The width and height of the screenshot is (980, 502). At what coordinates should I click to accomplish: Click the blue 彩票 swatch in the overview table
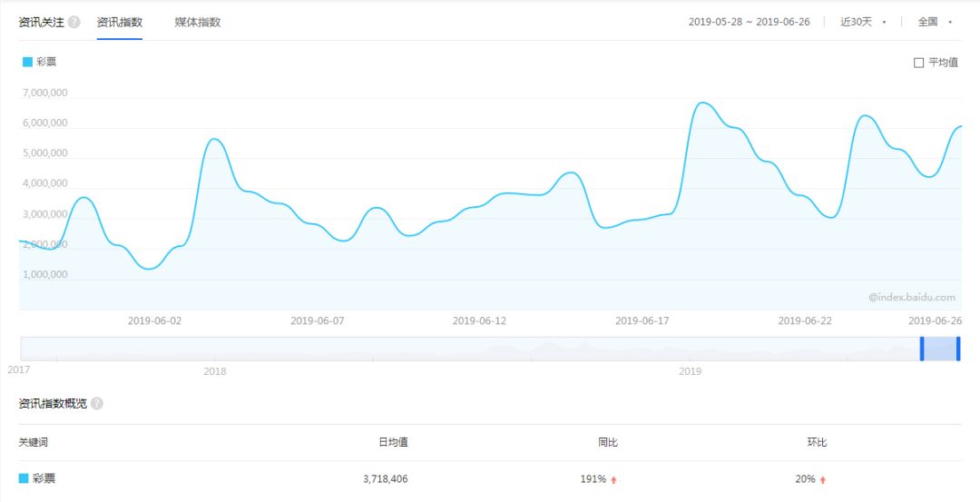[24, 479]
